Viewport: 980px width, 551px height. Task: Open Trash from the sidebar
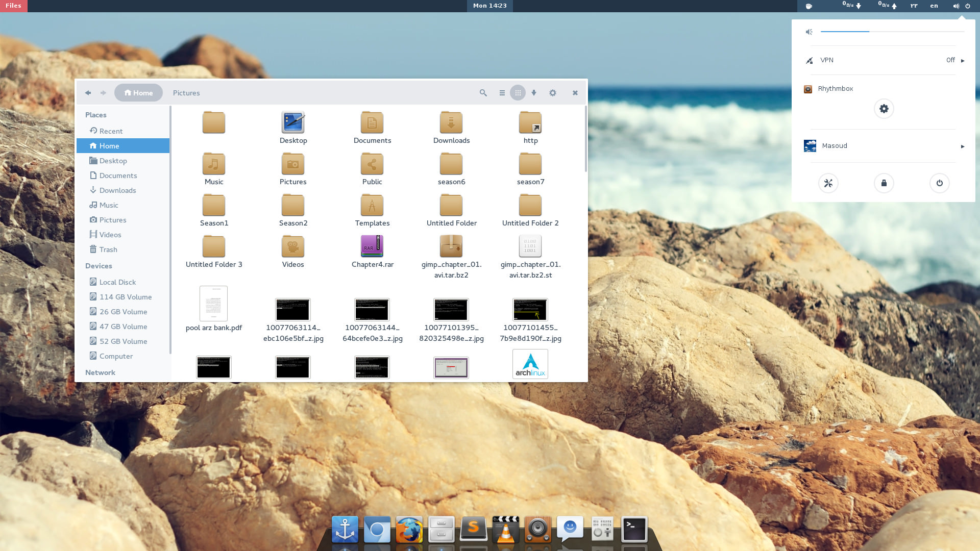(123, 249)
